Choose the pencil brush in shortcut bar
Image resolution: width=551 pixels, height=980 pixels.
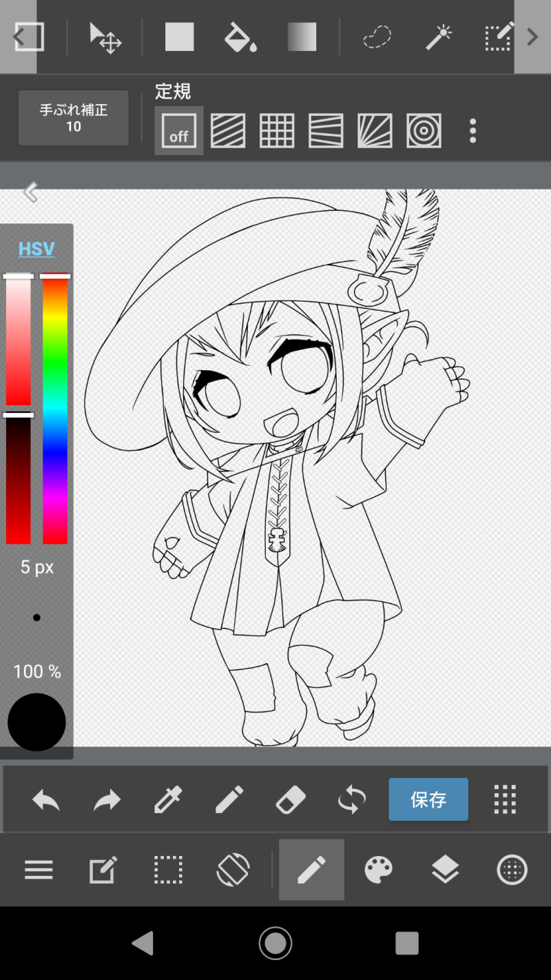point(229,800)
